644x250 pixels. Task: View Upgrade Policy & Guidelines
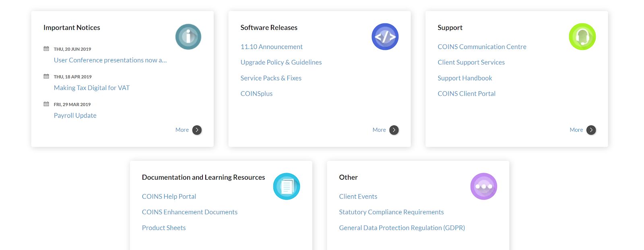pyautogui.click(x=281, y=63)
